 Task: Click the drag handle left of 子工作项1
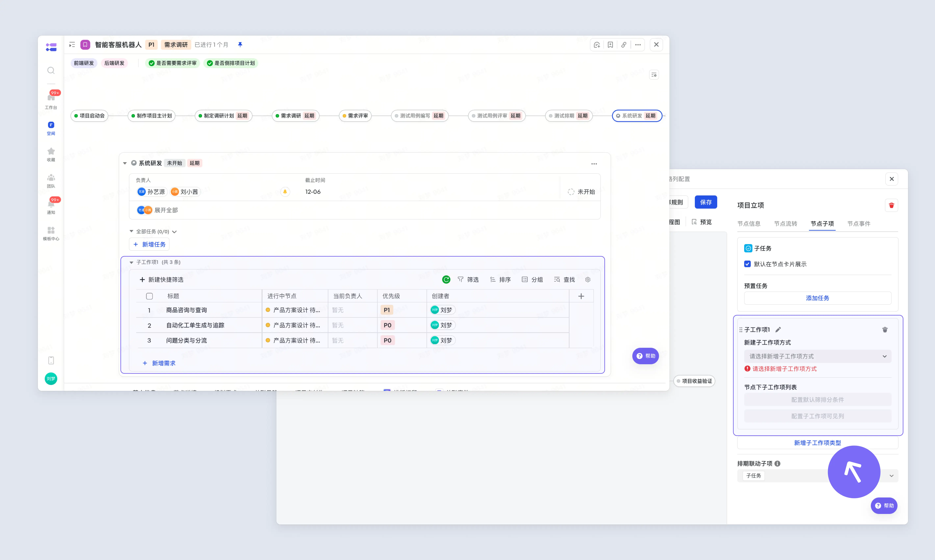pyautogui.click(x=741, y=330)
